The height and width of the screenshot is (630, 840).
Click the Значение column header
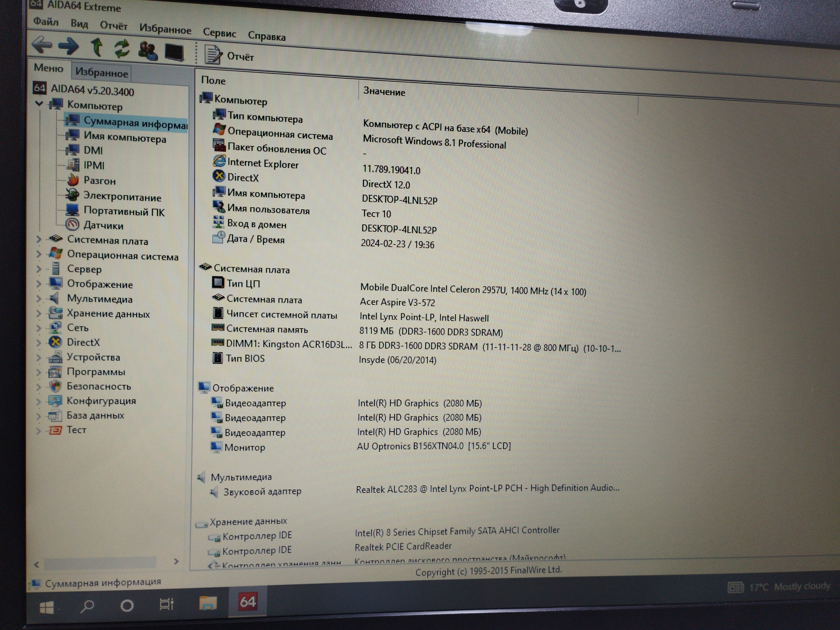click(384, 91)
